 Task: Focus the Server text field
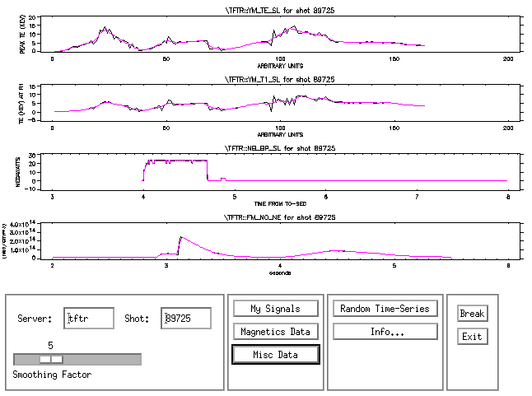pos(89,318)
